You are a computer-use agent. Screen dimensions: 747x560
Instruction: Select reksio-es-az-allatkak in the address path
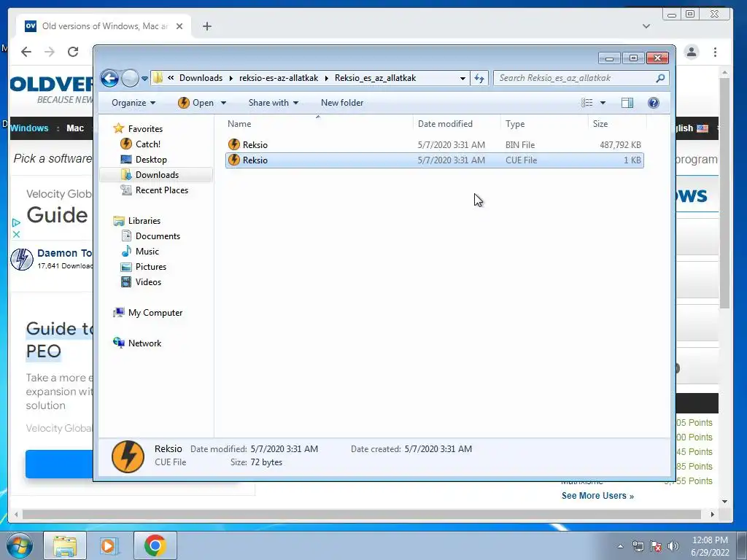coord(278,78)
